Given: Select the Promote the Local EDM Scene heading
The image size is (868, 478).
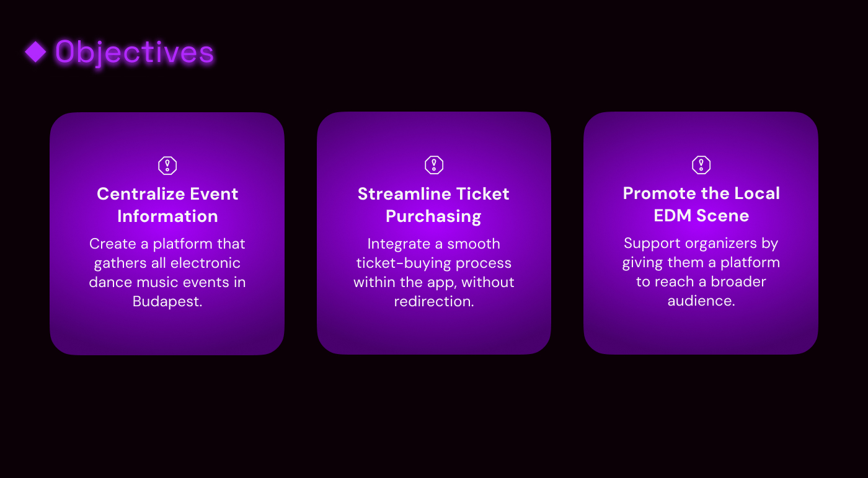Looking at the screenshot, I should coord(701,204).
